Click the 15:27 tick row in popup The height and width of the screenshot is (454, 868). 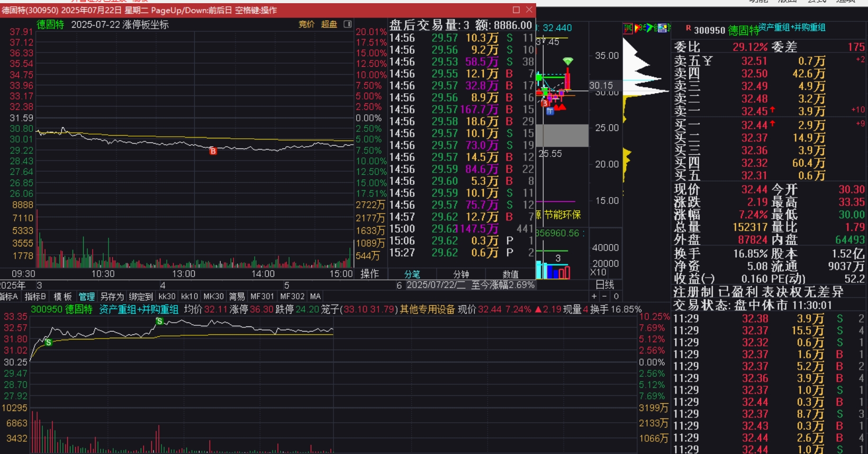[462, 253]
